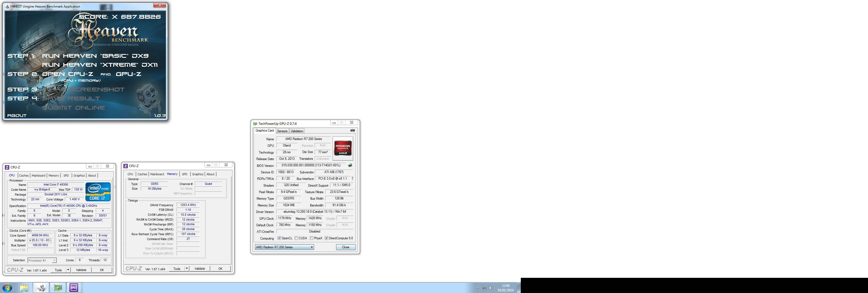The width and height of the screenshot is (868, 293).
Task: Open Caches tab in left CPU-Z window
Action: pos(24,176)
